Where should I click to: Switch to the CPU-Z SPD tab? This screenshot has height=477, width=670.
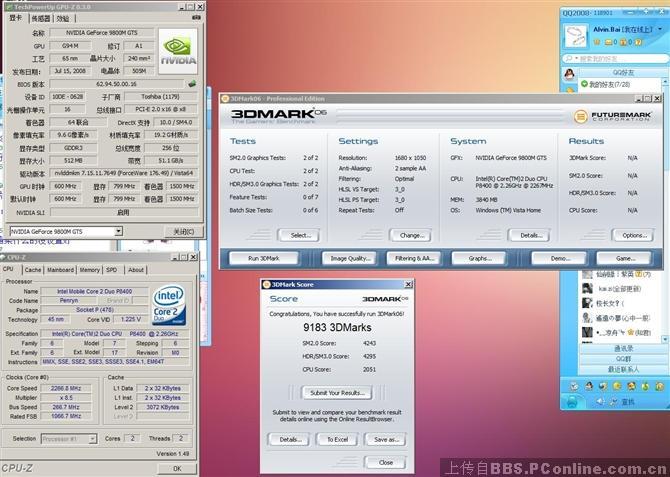click(x=112, y=270)
